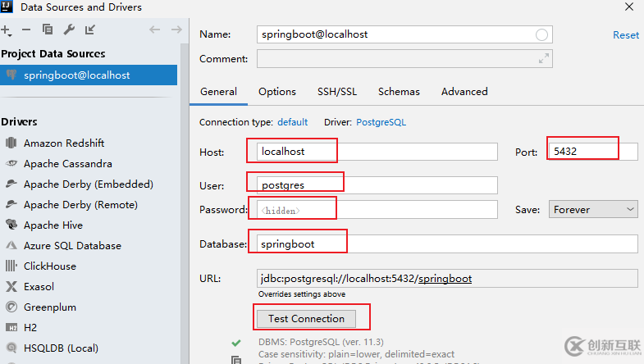Remove selected data source with minus icon
This screenshot has height=364, width=644.
click(x=26, y=30)
